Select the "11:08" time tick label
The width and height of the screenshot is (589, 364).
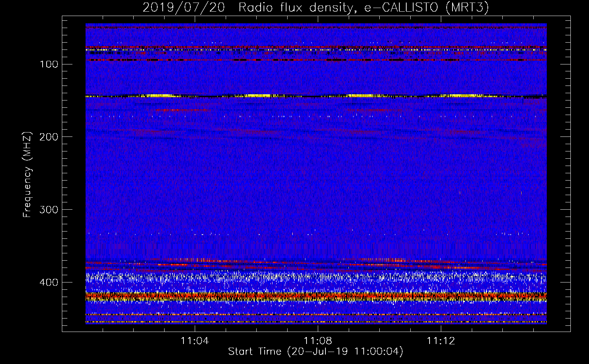[318, 341]
